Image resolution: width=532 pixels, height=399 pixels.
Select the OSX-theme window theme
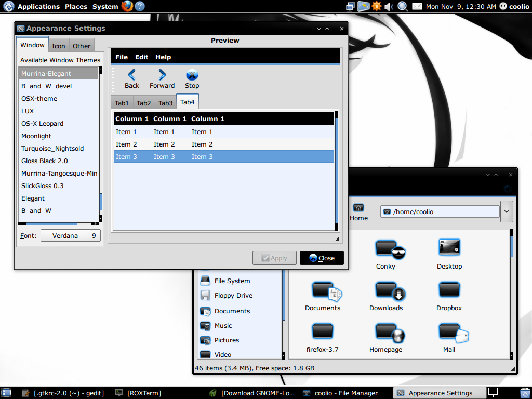(x=59, y=99)
